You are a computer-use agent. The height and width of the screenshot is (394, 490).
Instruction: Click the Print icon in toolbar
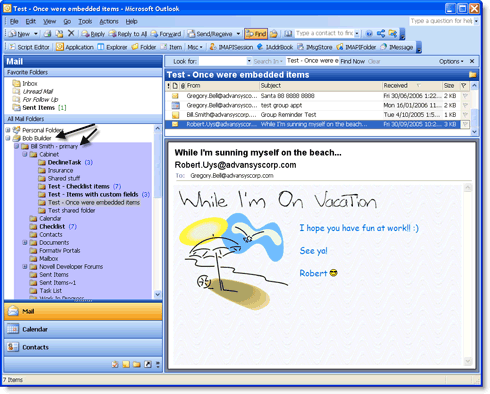(48, 34)
